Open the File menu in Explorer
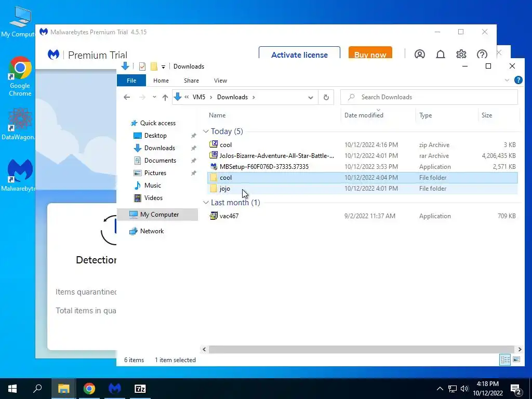Image resolution: width=532 pixels, height=399 pixels. pos(131,81)
